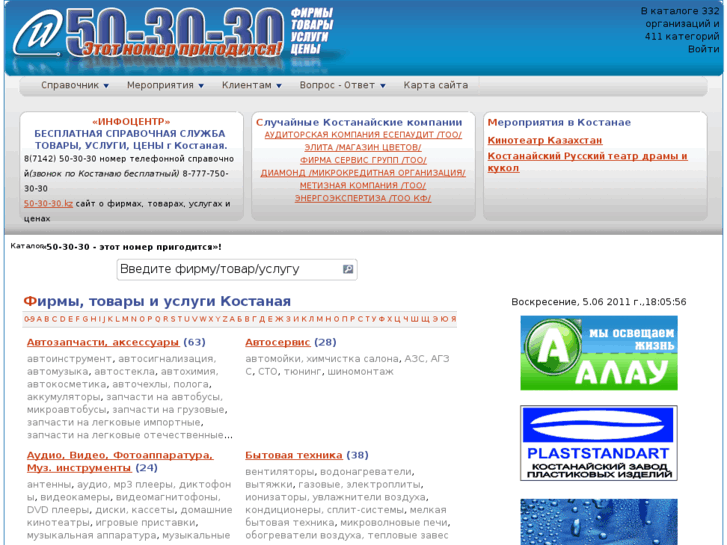This screenshot has height=545, width=727.
Task: Select letter R in alphabet index
Action: [x=166, y=319]
